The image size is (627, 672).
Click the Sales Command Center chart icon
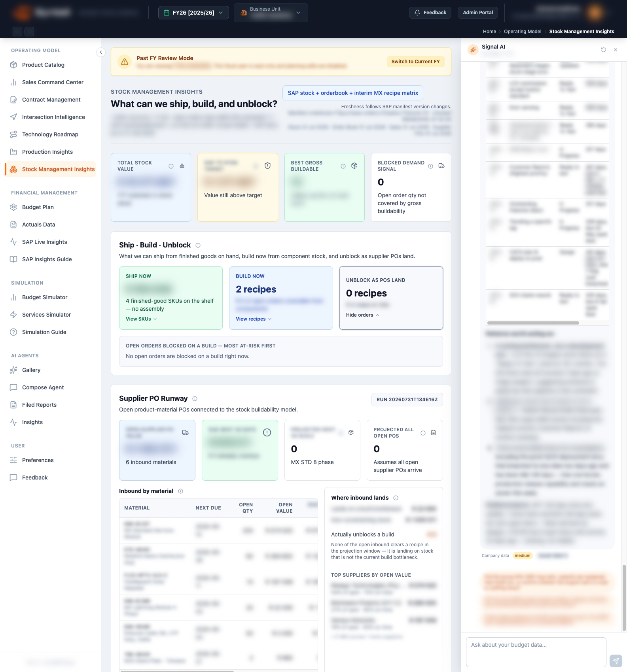coord(13,82)
